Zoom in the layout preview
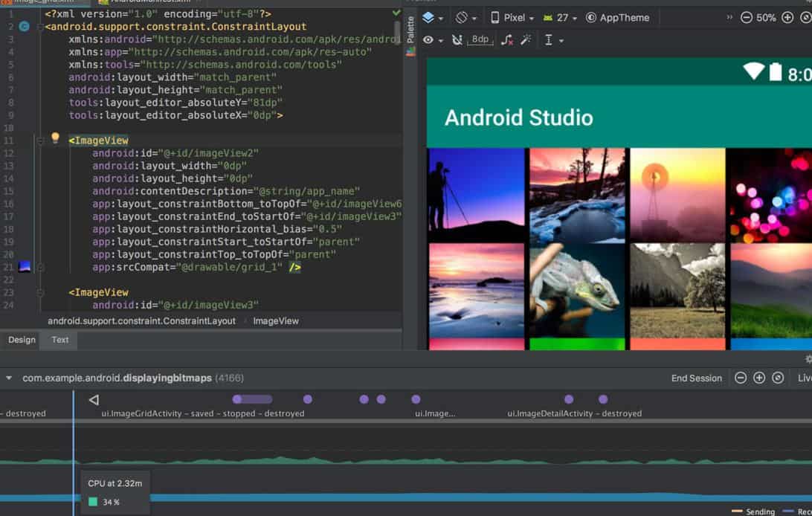The width and height of the screenshot is (812, 516). tap(787, 18)
